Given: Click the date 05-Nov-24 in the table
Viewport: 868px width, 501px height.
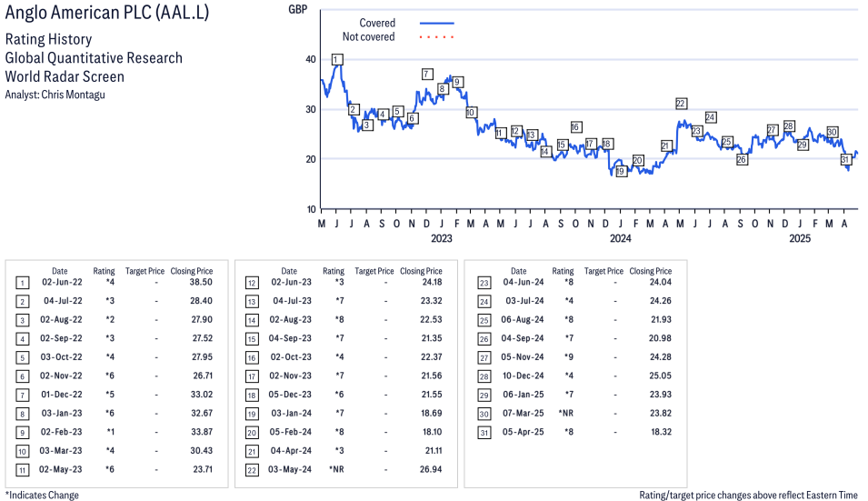Looking at the screenshot, I should (523, 357).
